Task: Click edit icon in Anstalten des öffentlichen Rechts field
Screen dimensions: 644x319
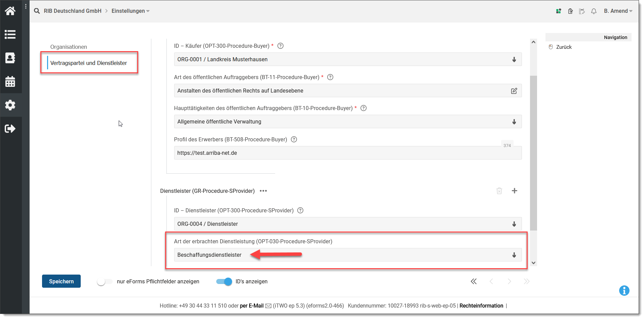Action: pyautogui.click(x=514, y=91)
